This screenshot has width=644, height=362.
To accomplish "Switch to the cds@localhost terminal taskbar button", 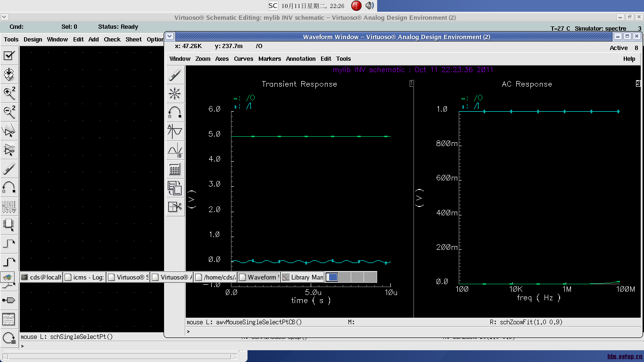I will [x=41, y=277].
